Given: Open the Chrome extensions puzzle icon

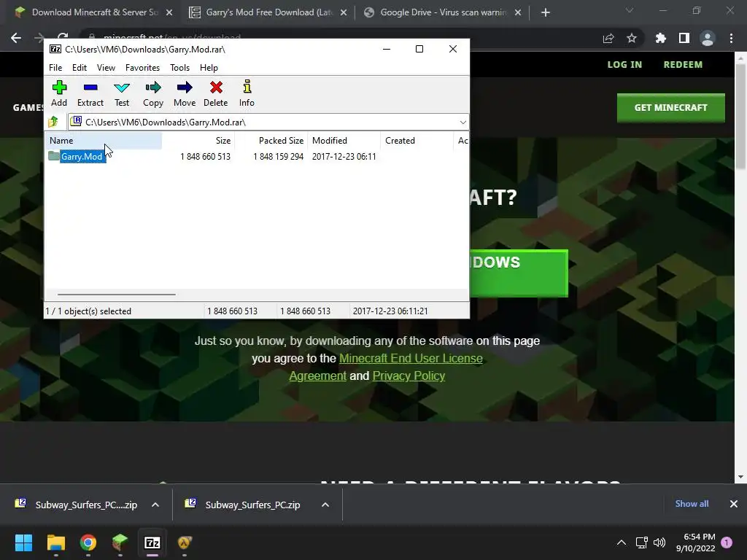Looking at the screenshot, I should click(660, 38).
